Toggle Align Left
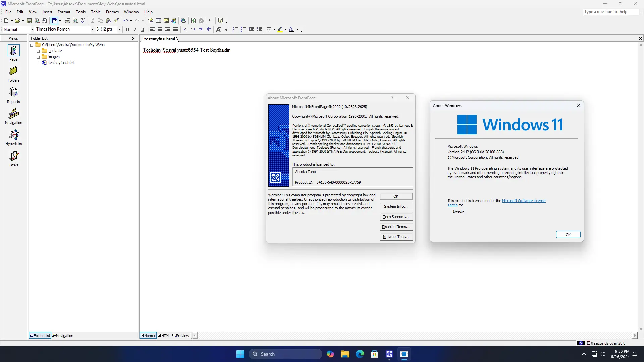The width and height of the screenshot is (644, 362). 152,29
